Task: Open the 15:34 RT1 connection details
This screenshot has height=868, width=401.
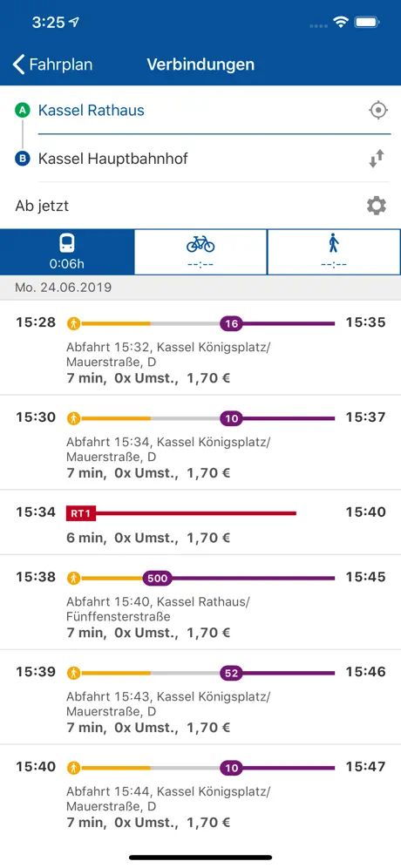Action: [200, 522]
